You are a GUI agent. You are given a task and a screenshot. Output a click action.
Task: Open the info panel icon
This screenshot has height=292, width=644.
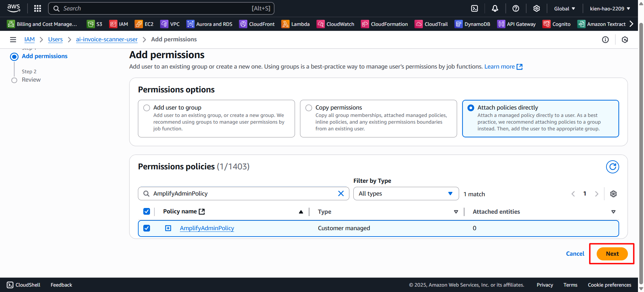tap(605, 40)
